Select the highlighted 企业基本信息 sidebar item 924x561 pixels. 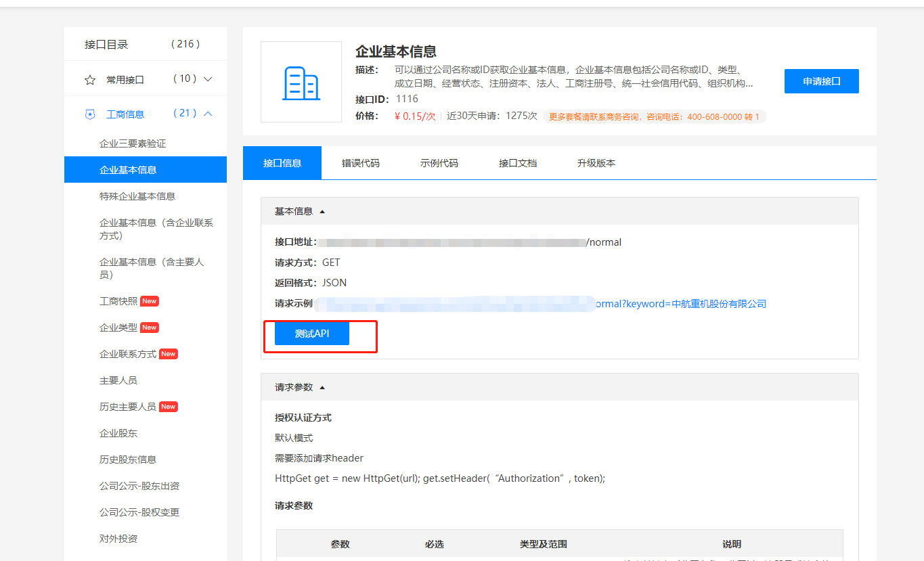click(146, 170)
